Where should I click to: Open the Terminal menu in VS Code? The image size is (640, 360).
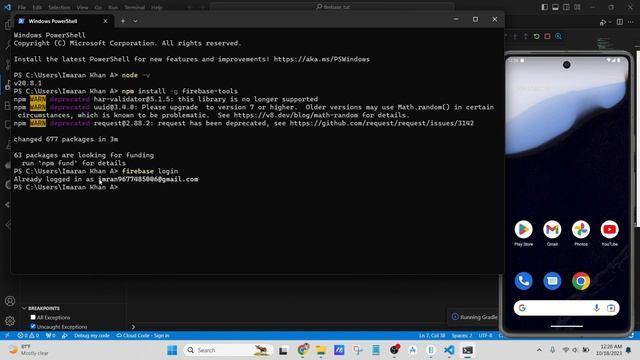(135, 7)
